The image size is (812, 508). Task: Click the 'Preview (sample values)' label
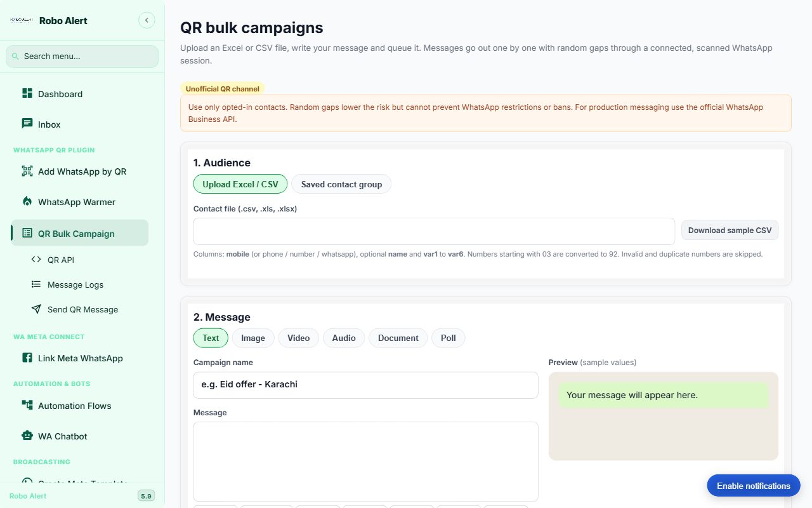(x=593, y=363)
